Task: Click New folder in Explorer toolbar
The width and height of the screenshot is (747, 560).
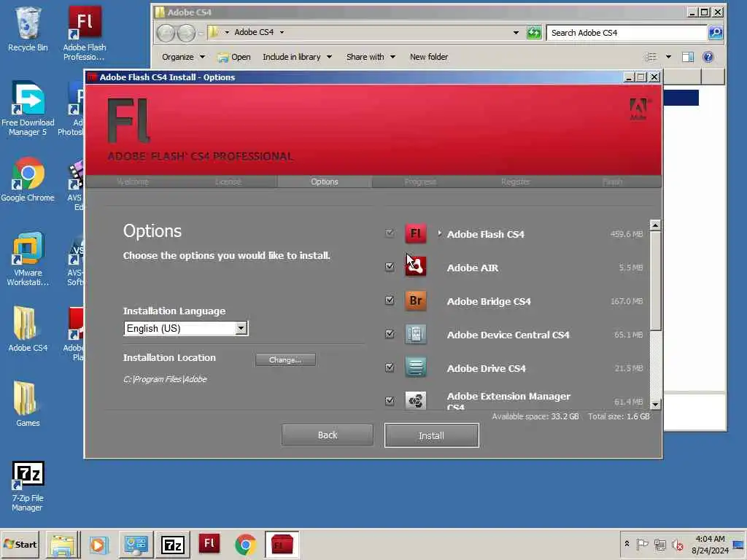Action: click(x=429, y=57)
